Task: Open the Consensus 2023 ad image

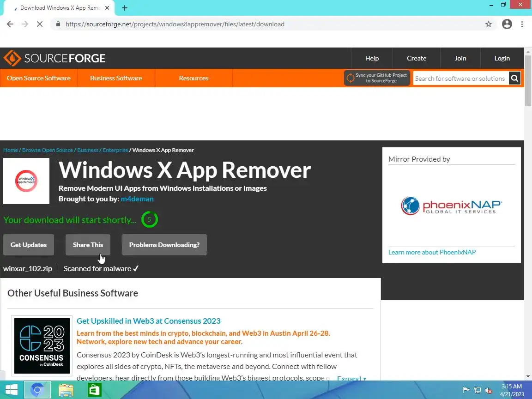Action: pos(42,346)
